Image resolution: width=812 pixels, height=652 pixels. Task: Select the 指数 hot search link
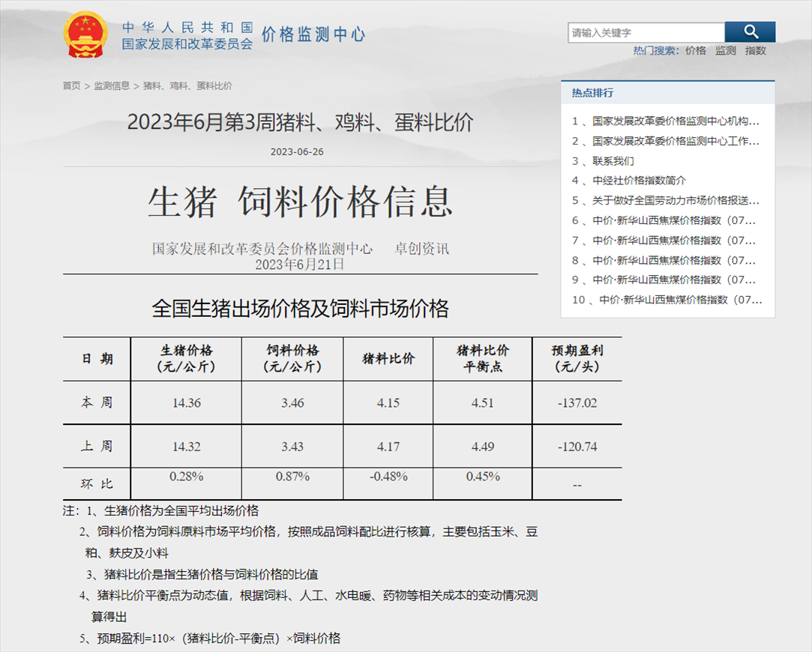coord(755,51)
